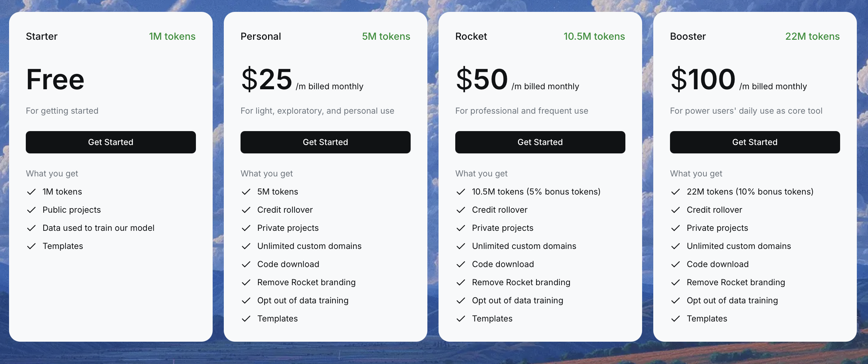Viewport: 868px width, 364px height.
Task: Click Booster plan title text
Action: click(687, 36)
